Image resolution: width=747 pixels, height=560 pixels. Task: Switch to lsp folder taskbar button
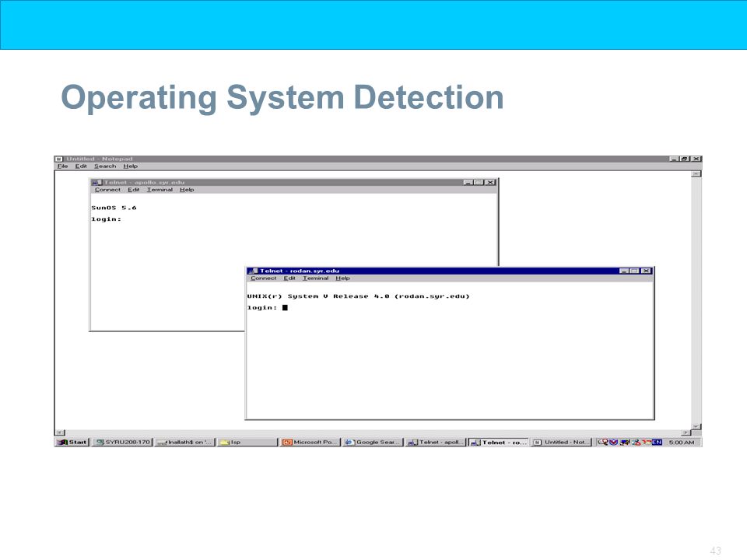[x=247, y=442]
